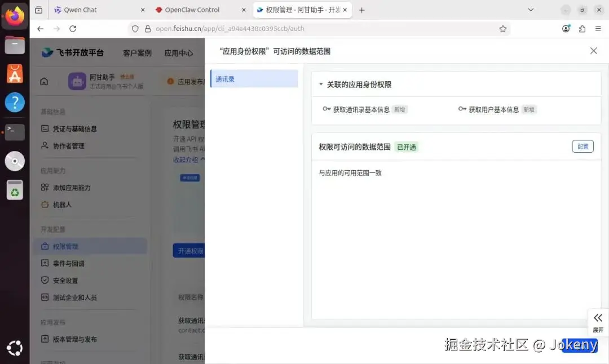Viewport: 609px width, 364px height.
Task: Reload the current page
Action: [x=73, y=28]
